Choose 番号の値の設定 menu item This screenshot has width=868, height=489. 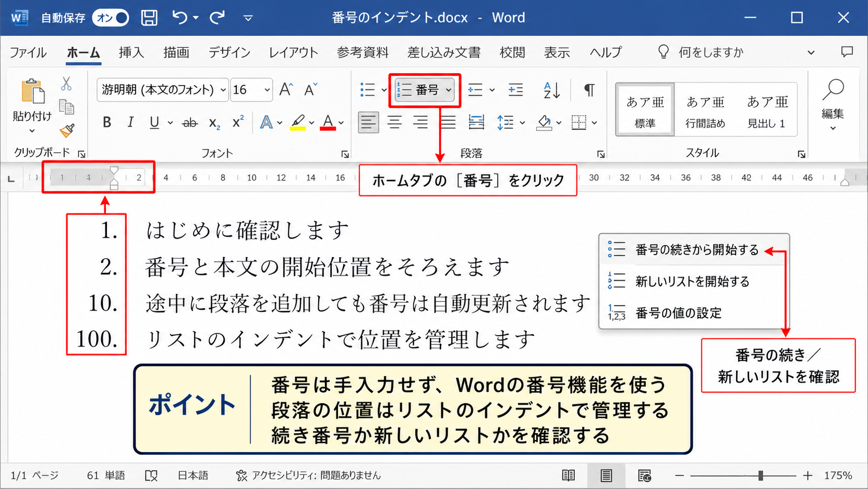[694, 313]
